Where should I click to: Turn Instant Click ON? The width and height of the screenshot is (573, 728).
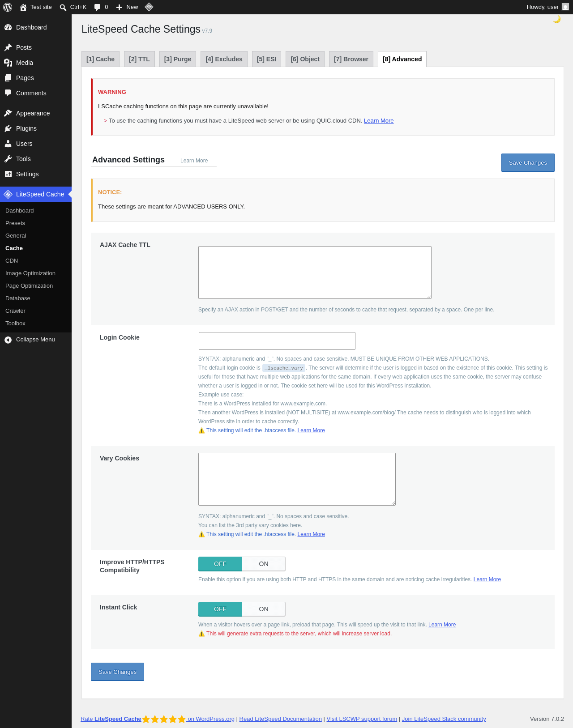(x=264, y=609)
